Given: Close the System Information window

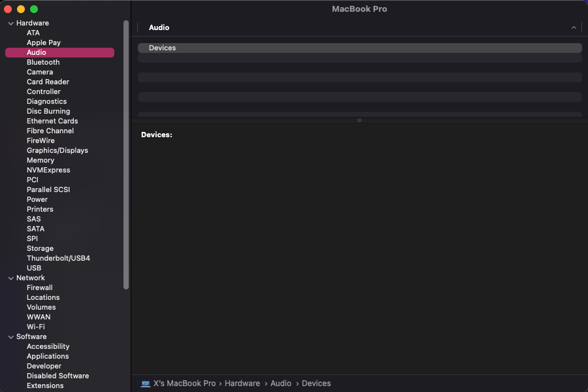Looking at the screenshot, I should [8, 9].
